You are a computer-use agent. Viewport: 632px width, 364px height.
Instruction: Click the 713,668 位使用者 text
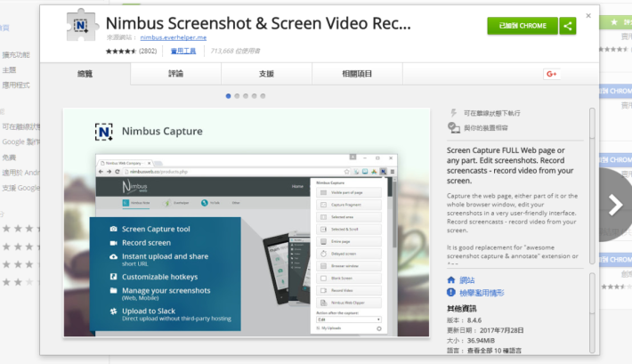click(x=235, y=52)
